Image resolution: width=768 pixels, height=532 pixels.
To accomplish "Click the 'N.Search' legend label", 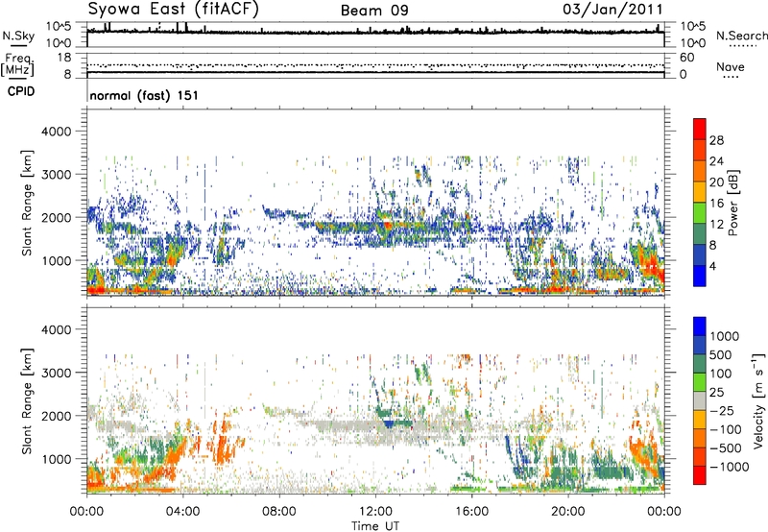I will pyautogui.click(x=741, y=36).
